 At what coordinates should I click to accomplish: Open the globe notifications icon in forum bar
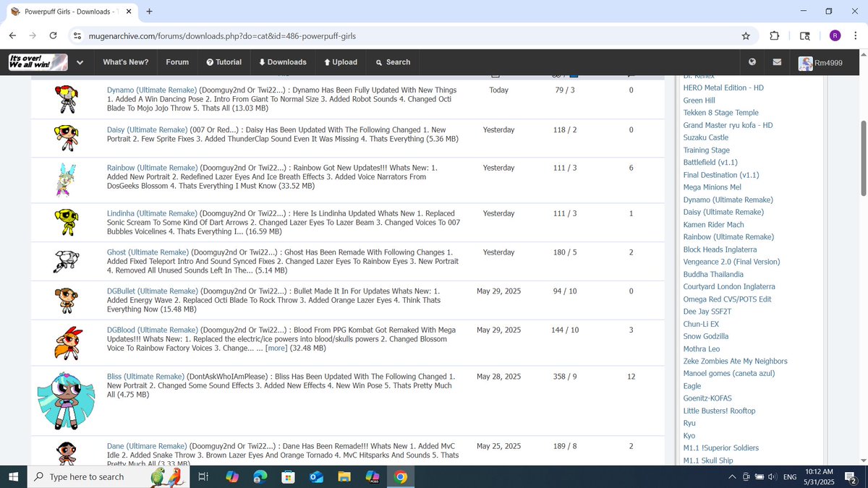tap(752, 62)
